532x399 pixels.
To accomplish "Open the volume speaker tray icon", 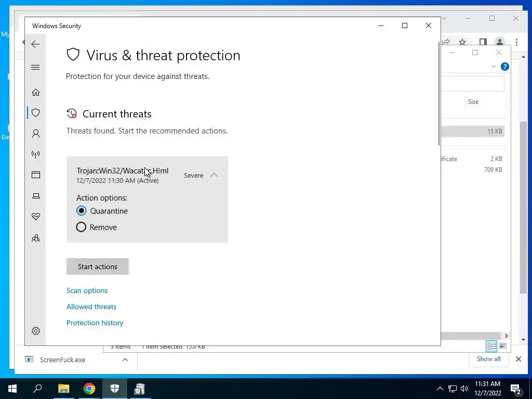I will pyautogui.click(x=464, y=389).
